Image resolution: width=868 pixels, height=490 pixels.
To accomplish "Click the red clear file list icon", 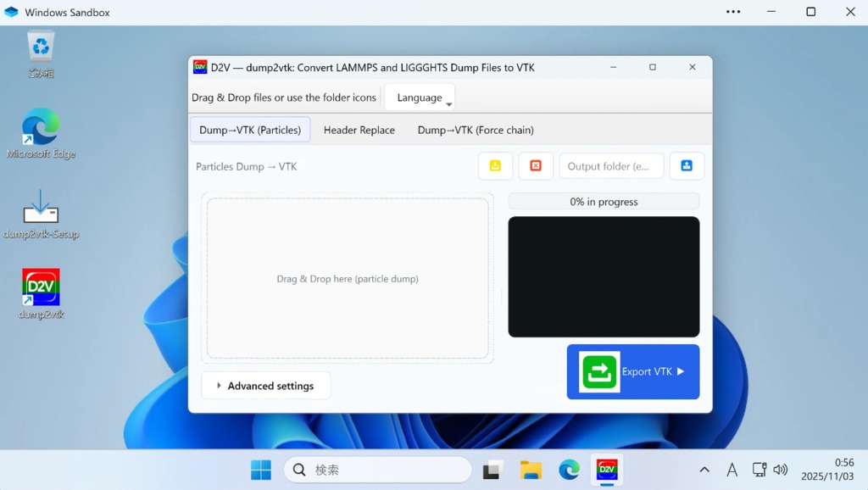I will click(536, 165).
